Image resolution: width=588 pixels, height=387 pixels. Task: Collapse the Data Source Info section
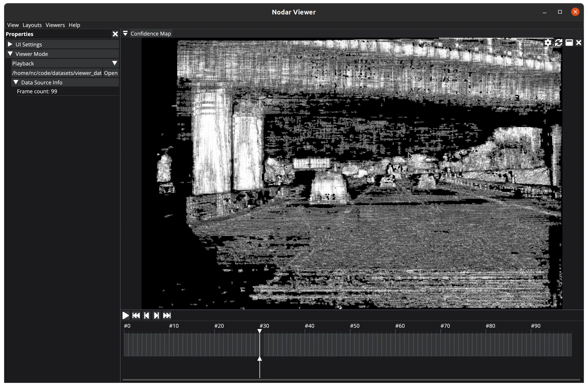click(x=16, y=82)
